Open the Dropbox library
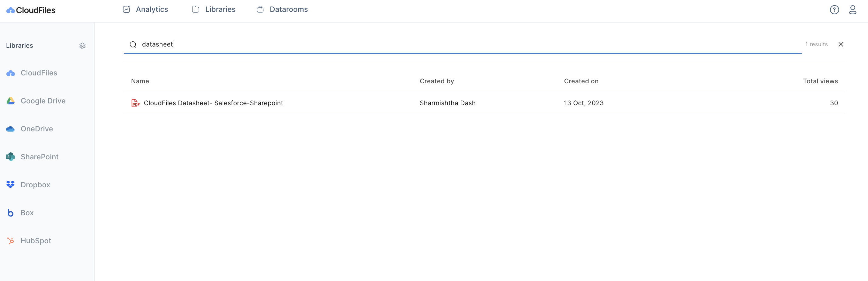 point(35,185)
